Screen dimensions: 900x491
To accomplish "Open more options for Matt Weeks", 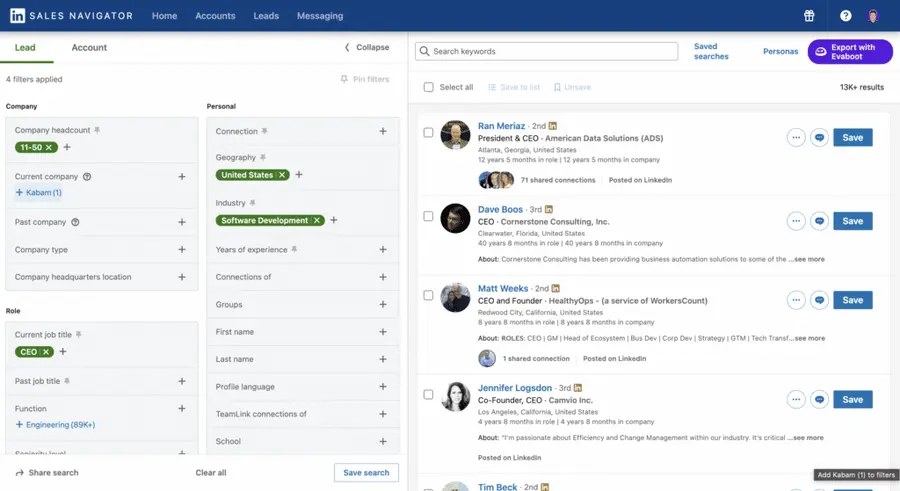I will point(796,300).
